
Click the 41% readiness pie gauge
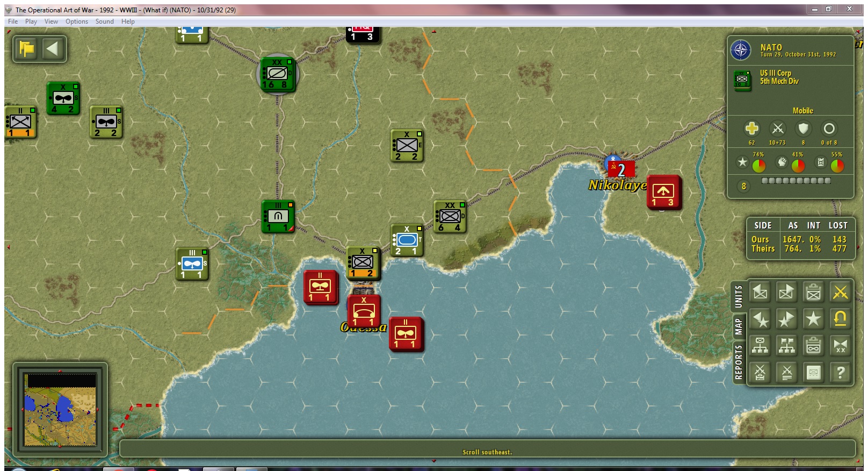coord(798,166)
